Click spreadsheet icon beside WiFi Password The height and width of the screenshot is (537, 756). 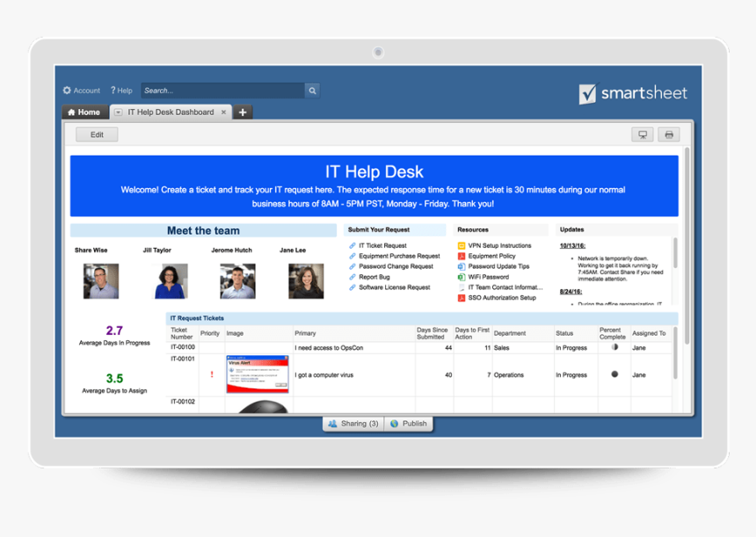tap(462, 277)
